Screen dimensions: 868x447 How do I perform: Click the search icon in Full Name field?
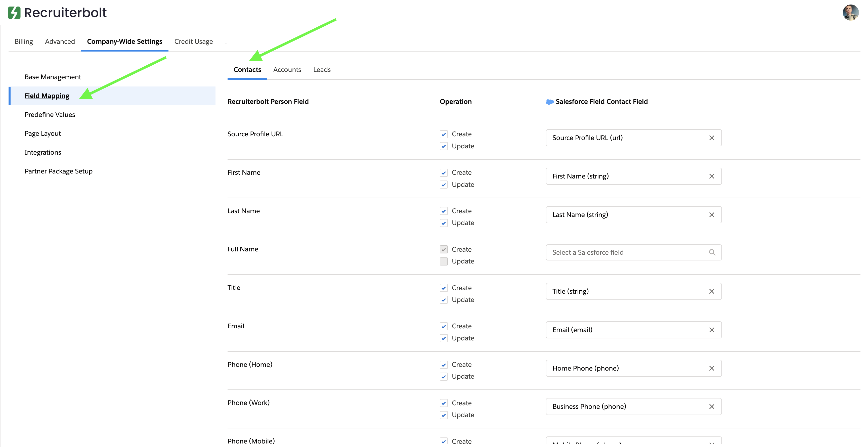coord(712,252)
